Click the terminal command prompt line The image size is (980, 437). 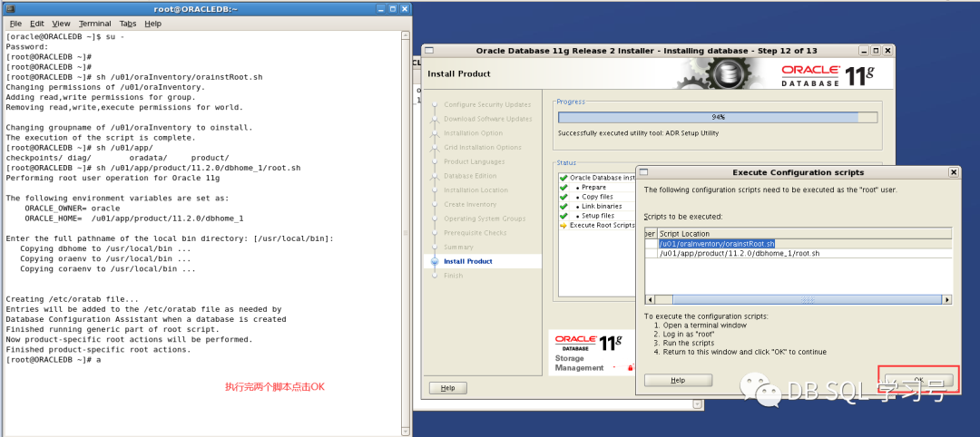click(54, 361)
